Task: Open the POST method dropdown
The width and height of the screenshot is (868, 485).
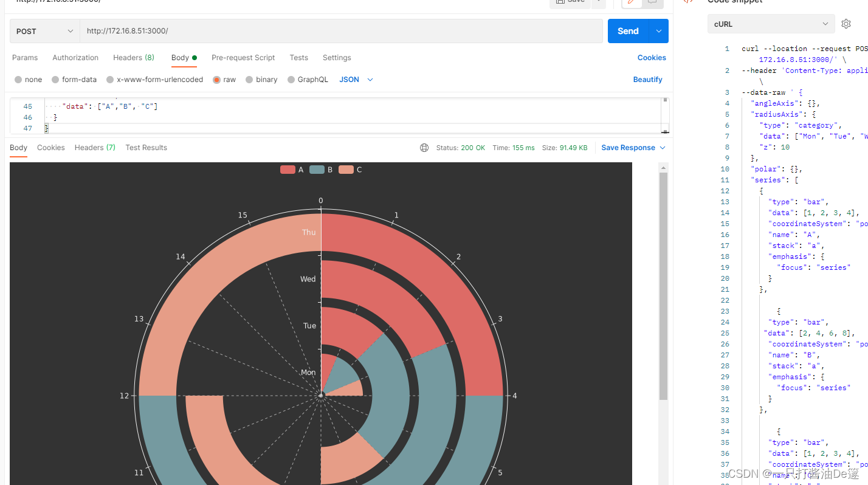Action: click(43, 30)
